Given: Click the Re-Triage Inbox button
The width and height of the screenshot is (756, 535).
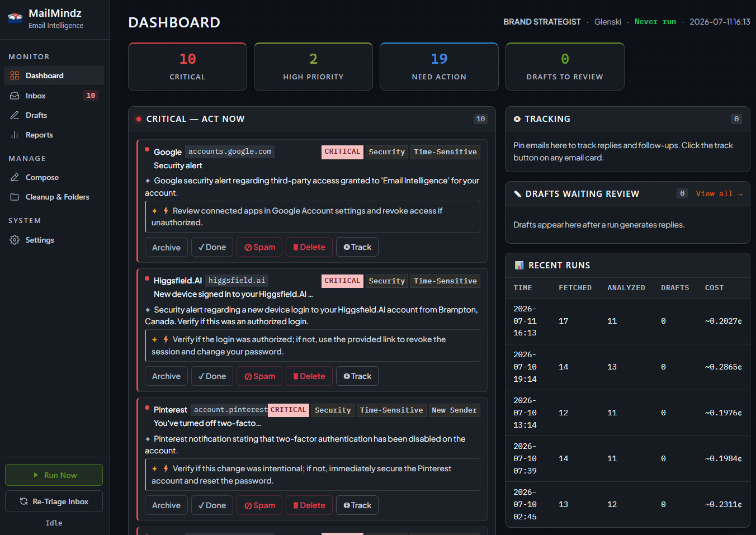Looking at the screenshot, I should [54, 501].
